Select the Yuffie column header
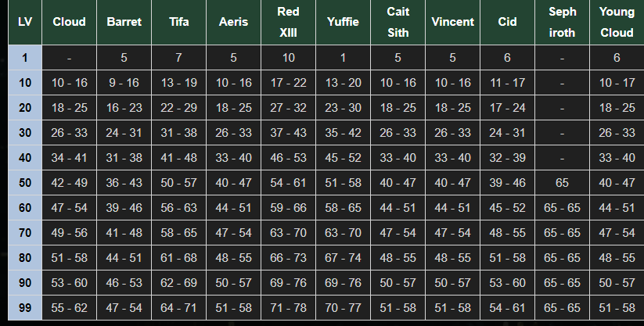 (x=343, y=22)
